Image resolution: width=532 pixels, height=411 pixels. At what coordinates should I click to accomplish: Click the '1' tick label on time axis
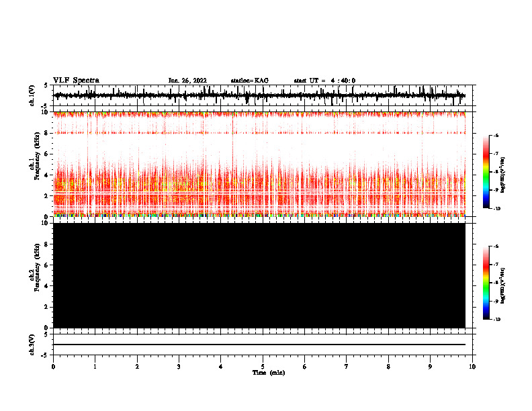point(95,367)
